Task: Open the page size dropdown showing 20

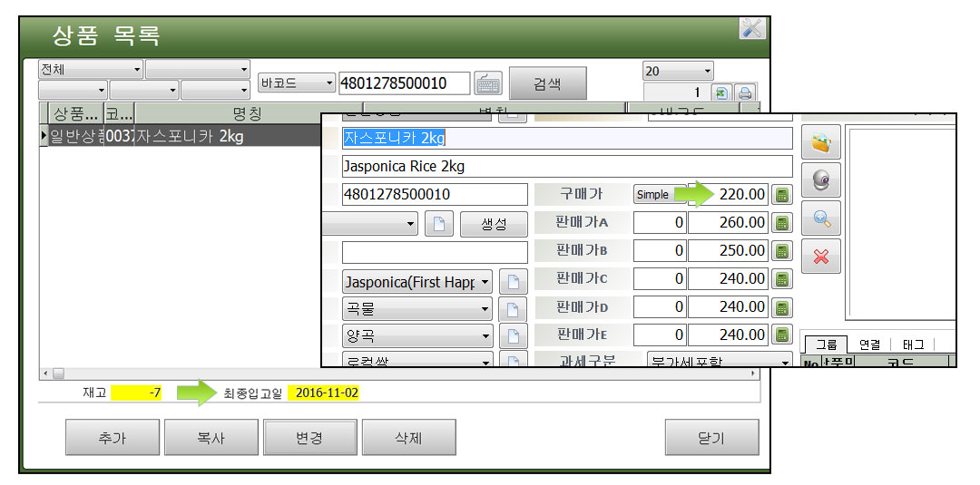Action: pos(678,71)
